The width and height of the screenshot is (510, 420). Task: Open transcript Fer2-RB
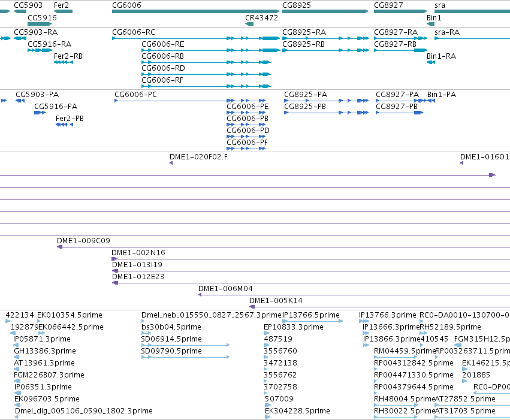[68, 56]
